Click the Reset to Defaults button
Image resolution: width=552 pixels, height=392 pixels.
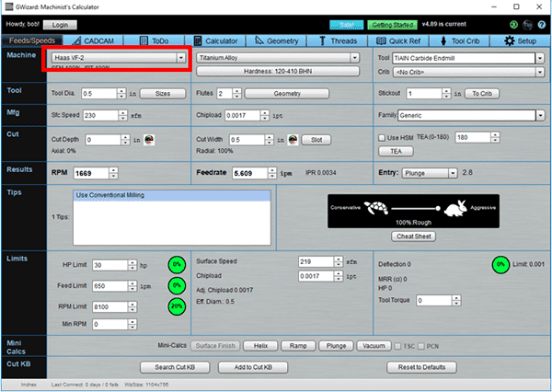point(421,367)
